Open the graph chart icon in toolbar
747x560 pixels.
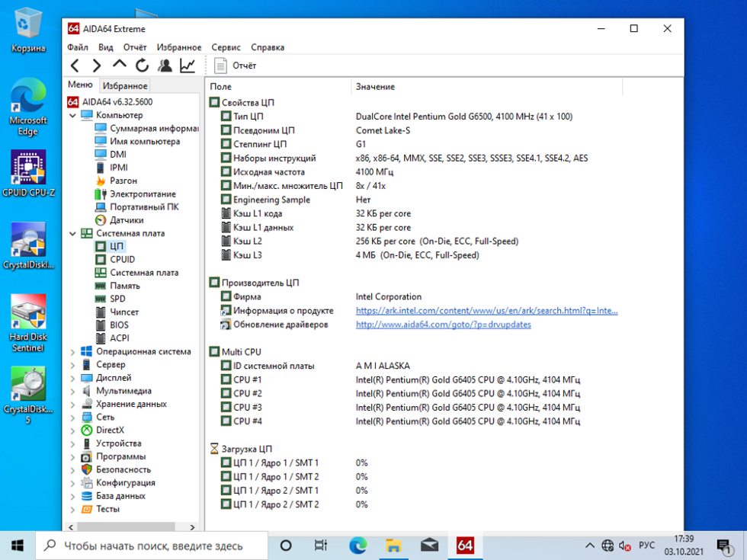point(188,66)
